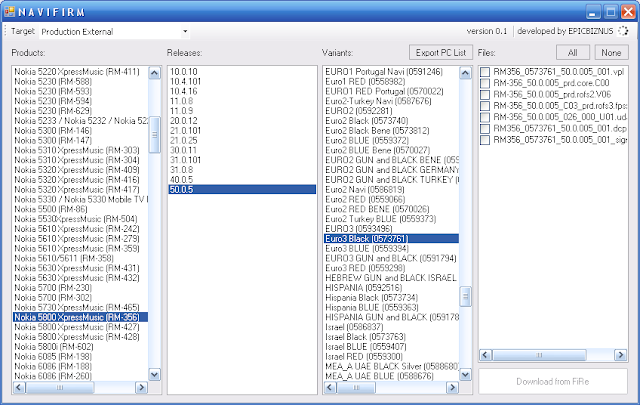The image size is (640, 405).
Task: Click Variants list scroll down arrow
Action: pos(465,374)
